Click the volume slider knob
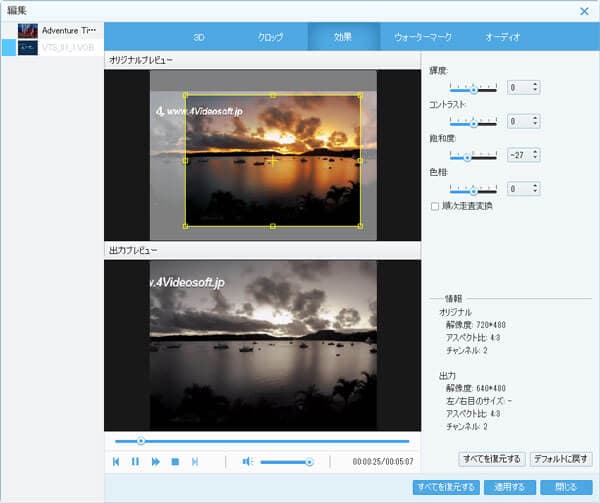 (309, 461)
